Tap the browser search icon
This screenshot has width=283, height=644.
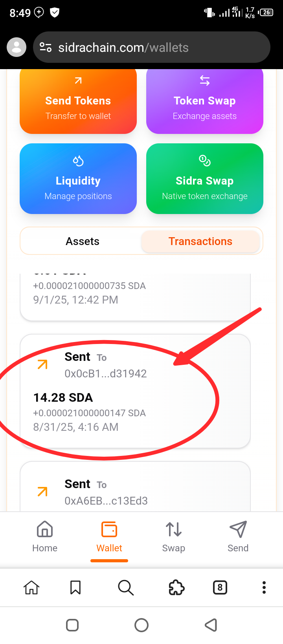coord(126,588)
